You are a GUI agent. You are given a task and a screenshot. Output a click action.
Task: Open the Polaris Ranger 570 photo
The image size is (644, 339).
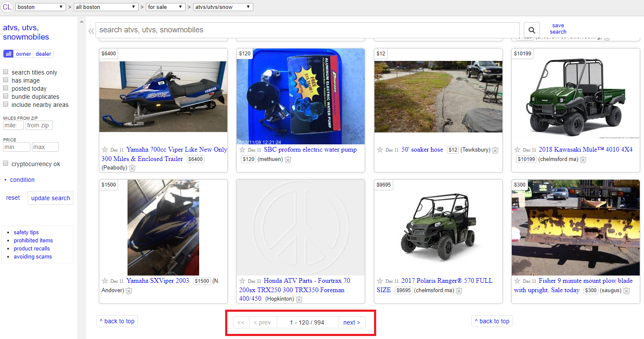tap(438, 227)
